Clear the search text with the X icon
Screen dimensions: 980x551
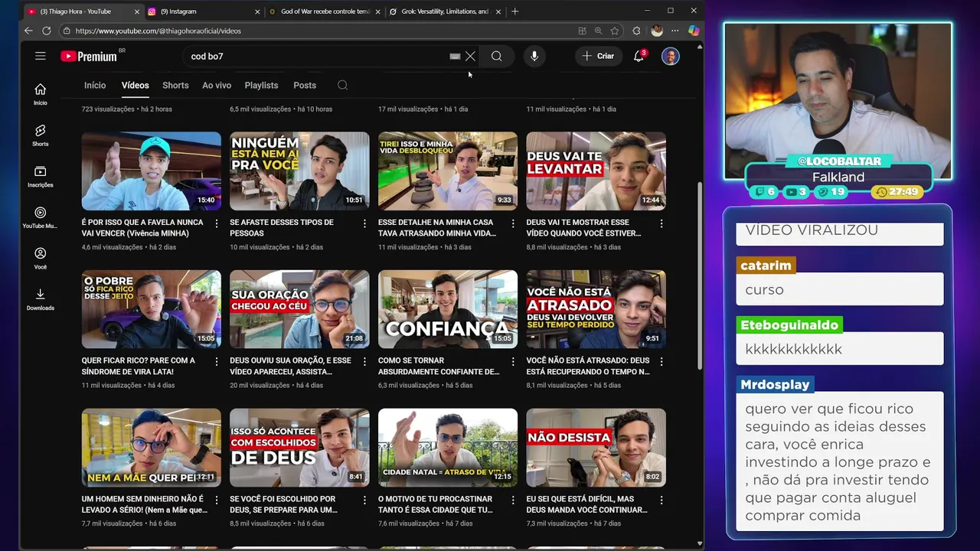470,56
